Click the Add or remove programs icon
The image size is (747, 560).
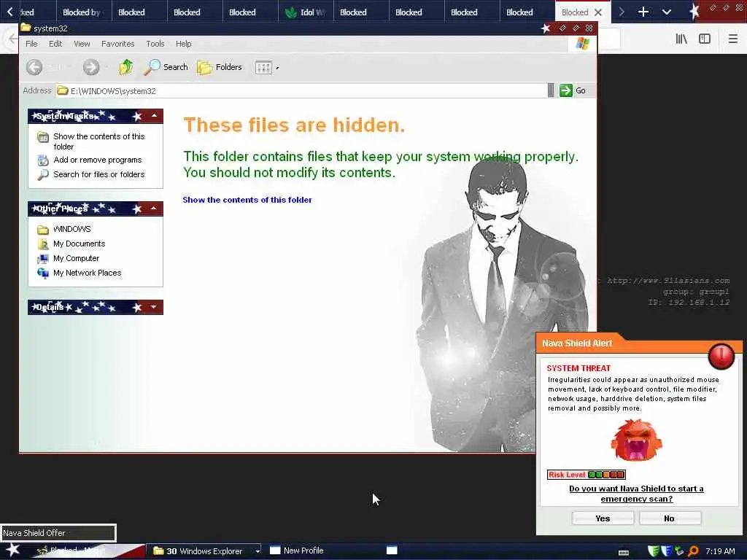pyautogui.click(x=43, y=160)
